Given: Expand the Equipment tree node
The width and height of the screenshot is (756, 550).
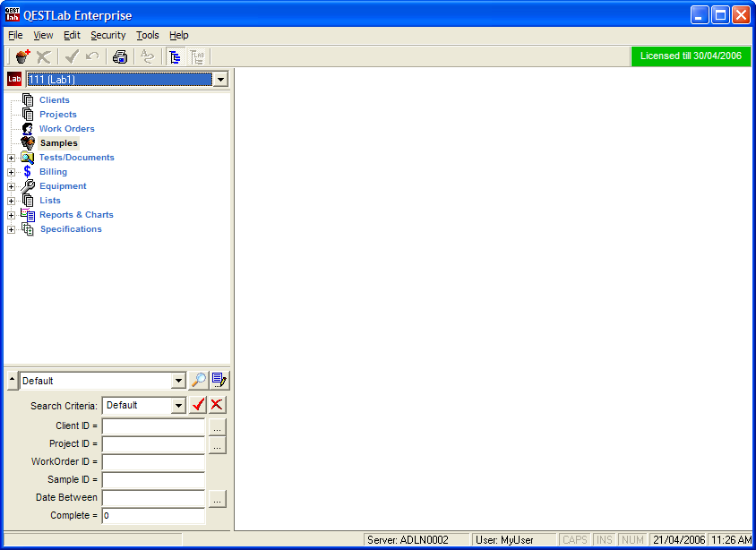Looking at the screenshot, I should [11, 186].
